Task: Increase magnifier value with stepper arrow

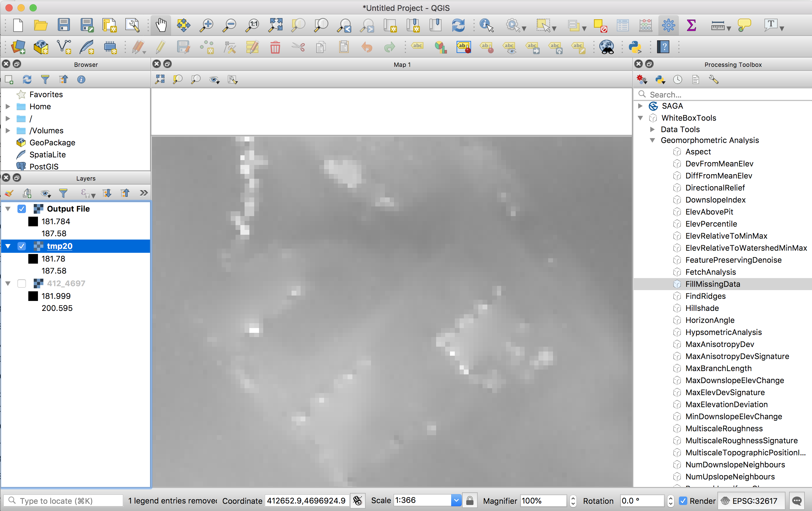Action: pos(573,498)
